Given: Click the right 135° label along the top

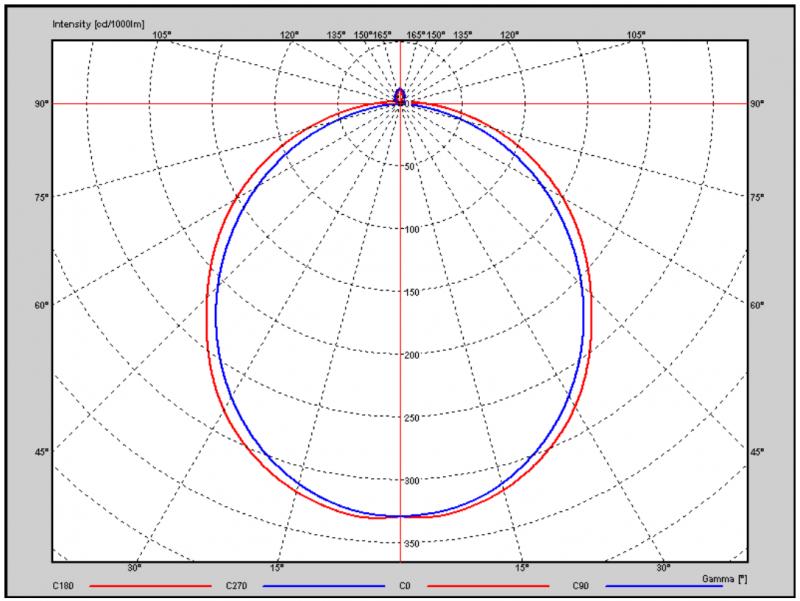Looking at the screenshot, I should [462, 35].
